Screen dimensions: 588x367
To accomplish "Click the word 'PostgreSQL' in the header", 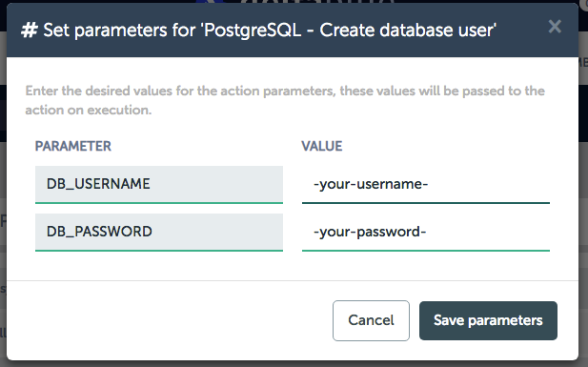I will [x=252, y=31].
